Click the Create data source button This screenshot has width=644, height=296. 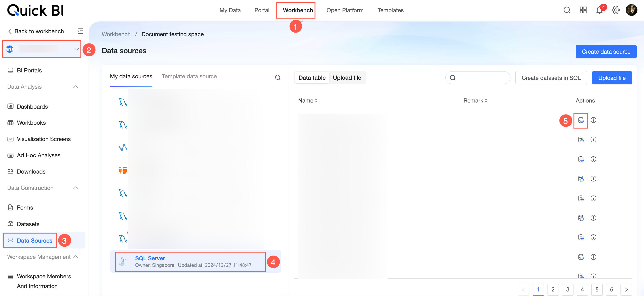click(606, 52)
